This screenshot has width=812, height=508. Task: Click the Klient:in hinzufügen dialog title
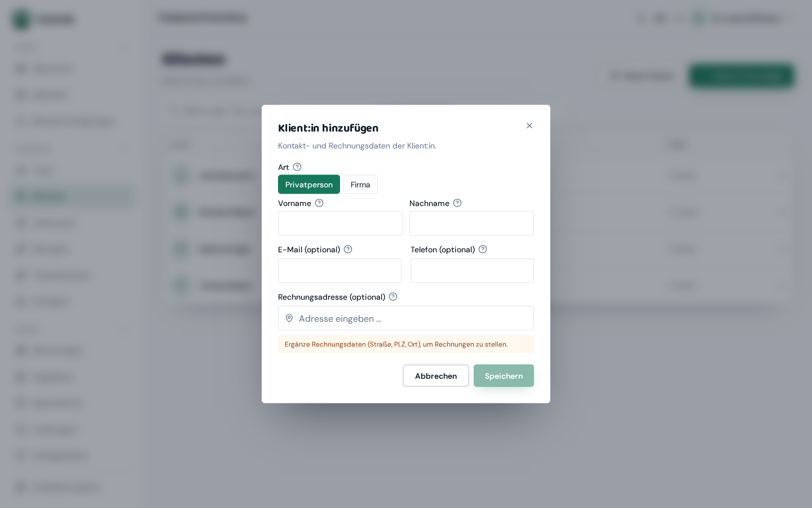click(x=328, y=128)
